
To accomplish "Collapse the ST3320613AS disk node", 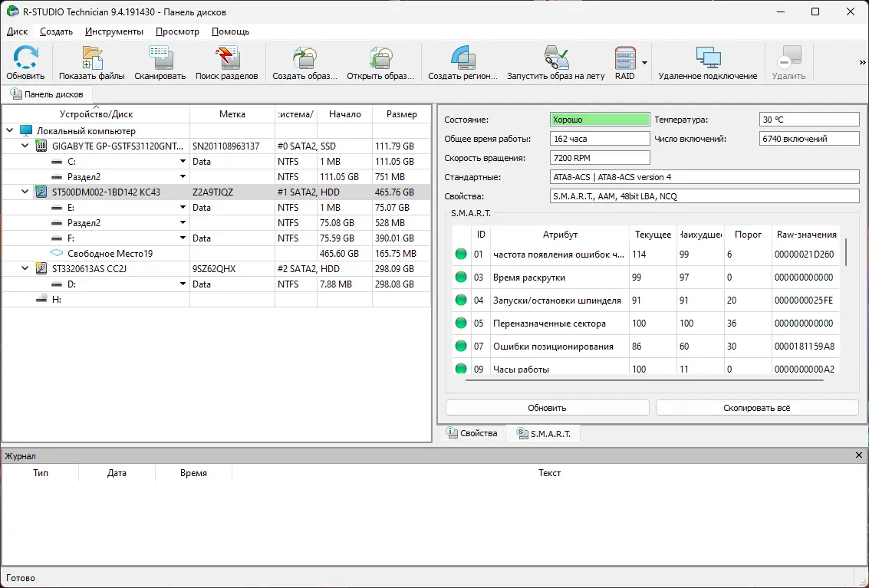I will click(x=25, y=269).
